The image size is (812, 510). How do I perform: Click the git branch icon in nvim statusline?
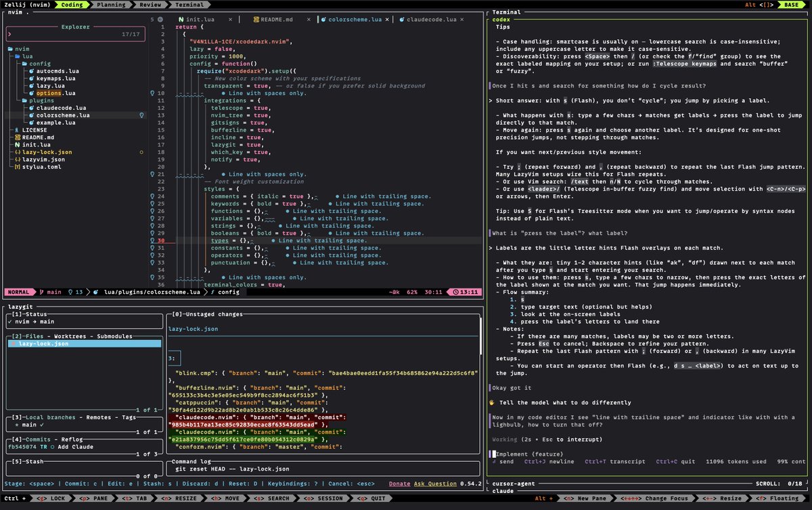(x=40, y=292)
